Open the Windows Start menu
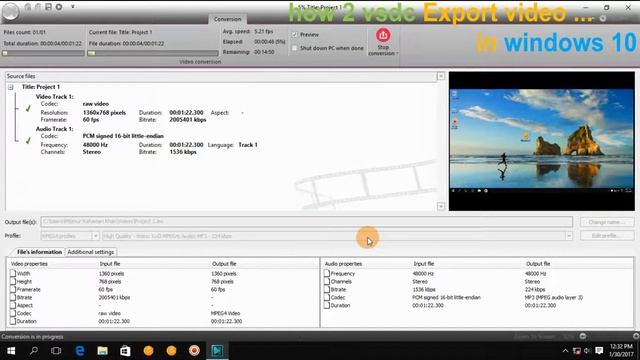 click(x=11, y=351)
